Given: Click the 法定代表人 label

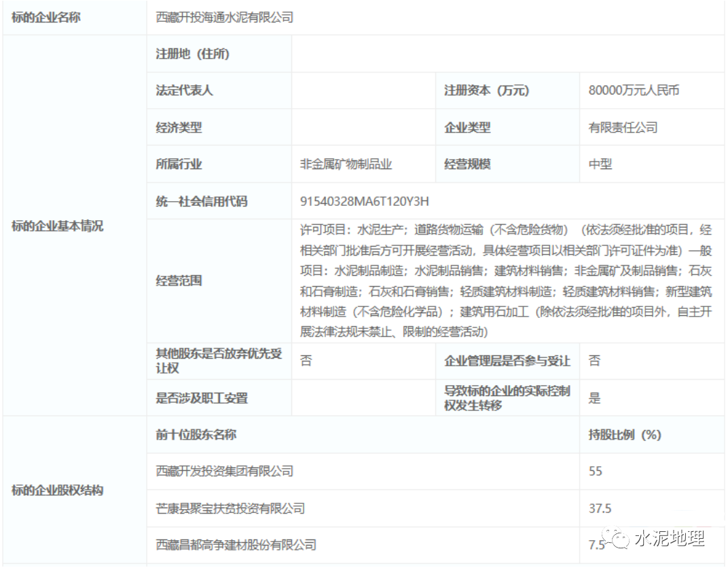Looking at the screenshot, I should click(184, 90).
